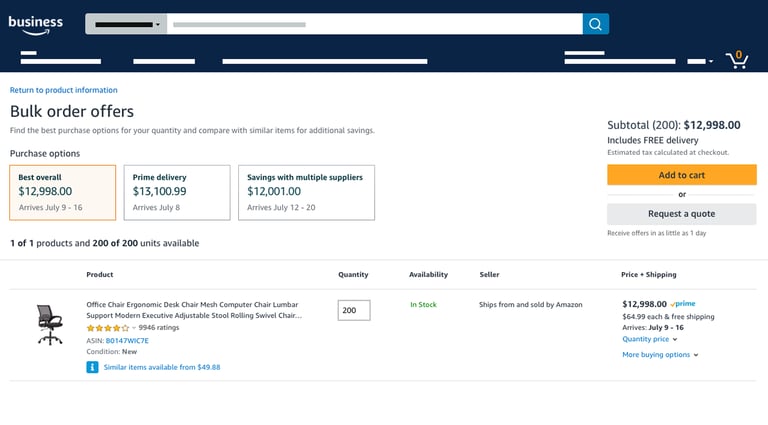This screenshot has width=768, height=425.
Task: Select the Best overall purchase option
Action: click(x=63, y=192)
